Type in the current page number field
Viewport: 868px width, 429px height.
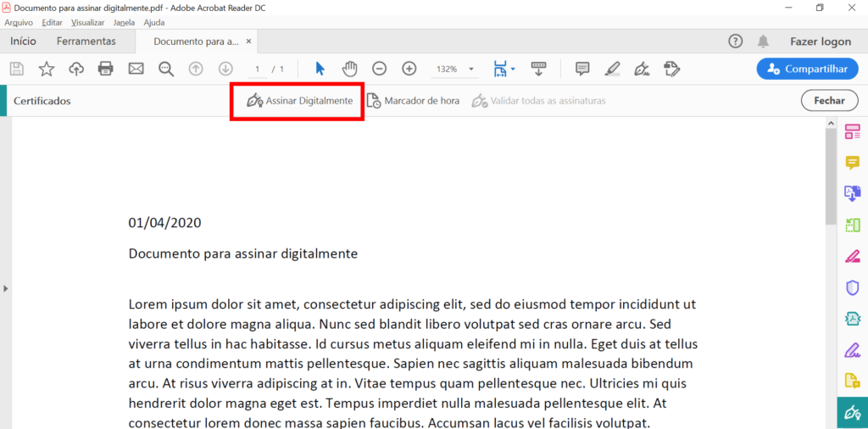coord(257,70)
